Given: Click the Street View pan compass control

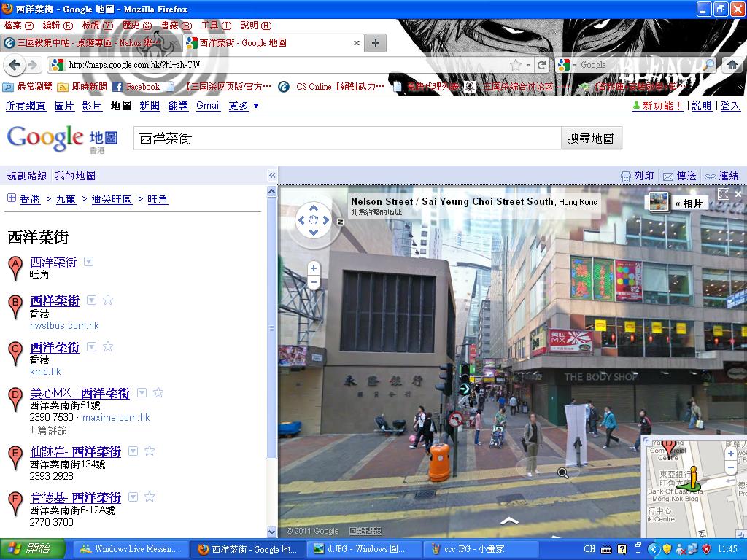Looking at the screenshot, I should (x=314, y=220).
